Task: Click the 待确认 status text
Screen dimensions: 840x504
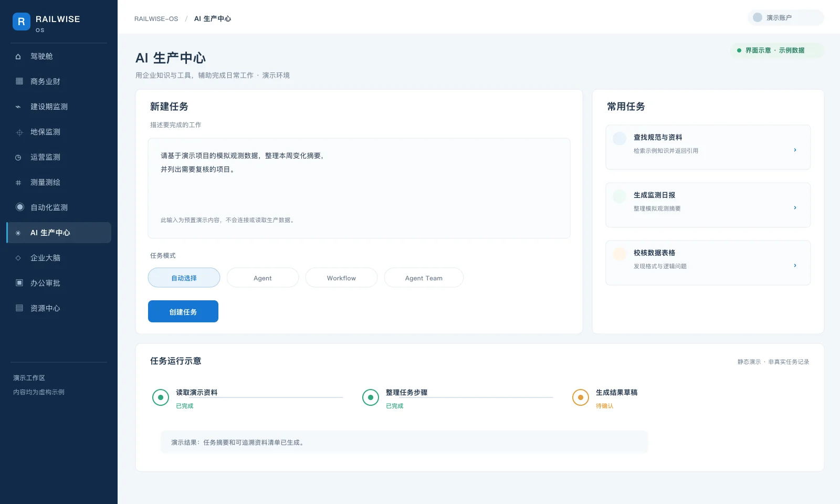Action: click(605, 406)
